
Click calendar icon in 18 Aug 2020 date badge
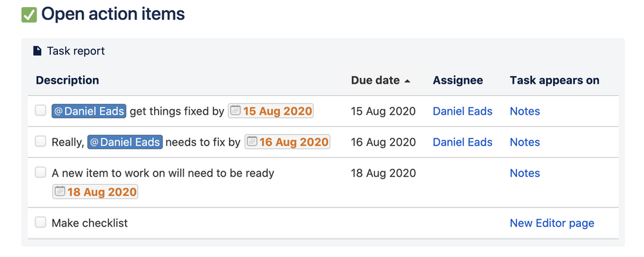[x=60, y=192]
